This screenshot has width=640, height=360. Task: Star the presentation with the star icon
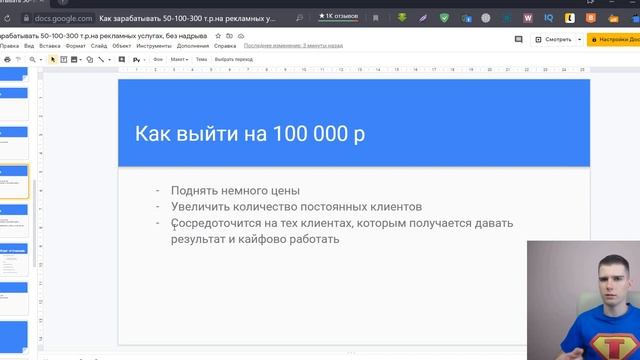(x=218, y=36)
